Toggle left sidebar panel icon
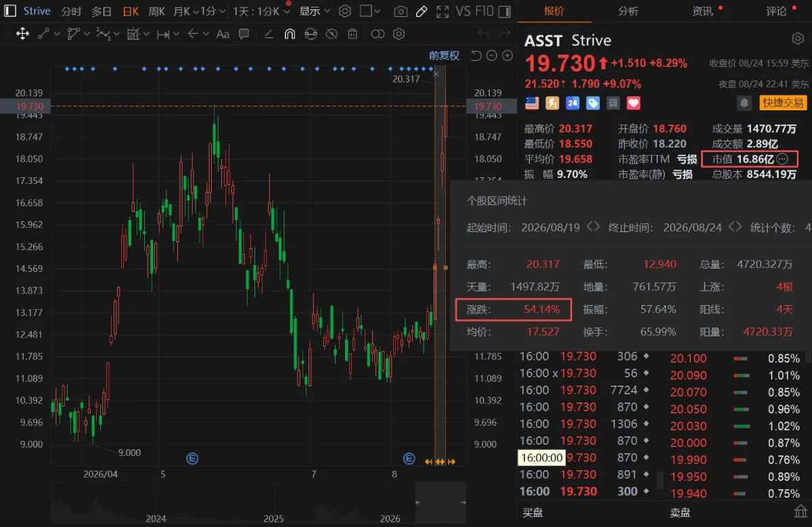The width and height of the screenshot is (812, 527). tap(11, 11)
